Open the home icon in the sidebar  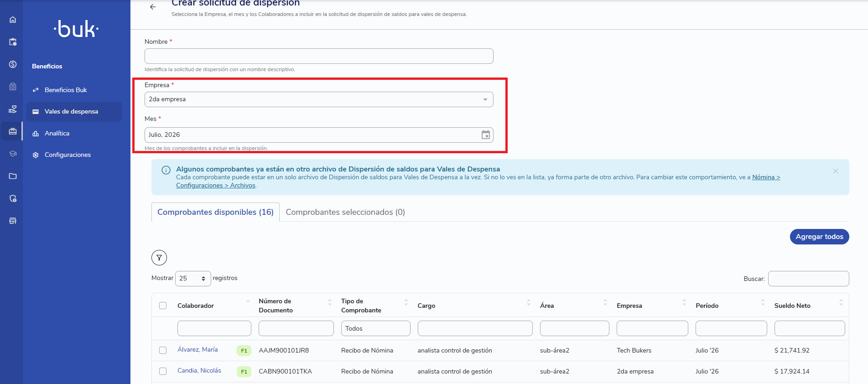click(13, 20)
